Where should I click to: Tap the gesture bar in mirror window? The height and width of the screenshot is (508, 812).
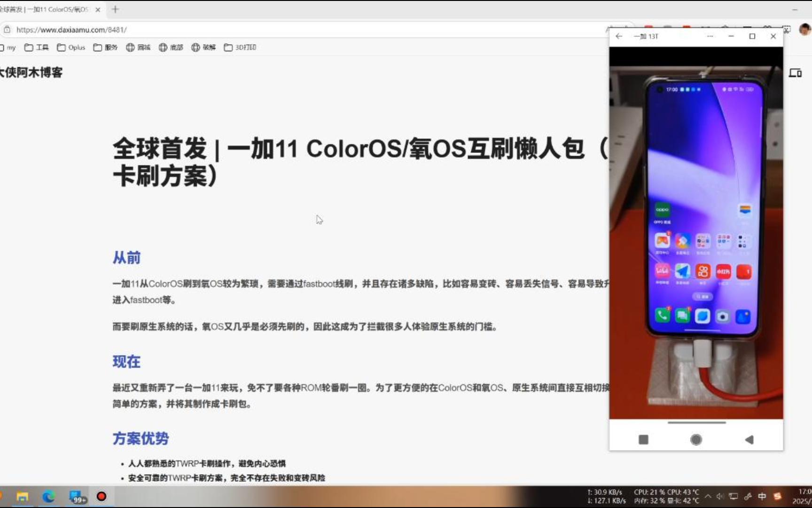(x=696, y=422)
